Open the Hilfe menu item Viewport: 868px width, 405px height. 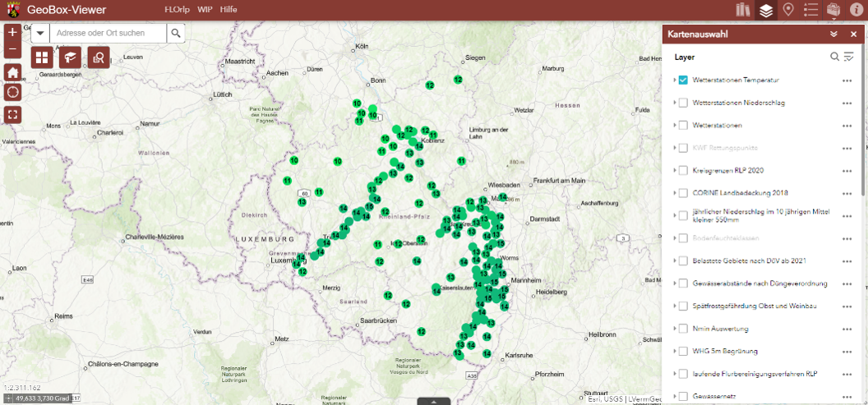tap(228, 10)
